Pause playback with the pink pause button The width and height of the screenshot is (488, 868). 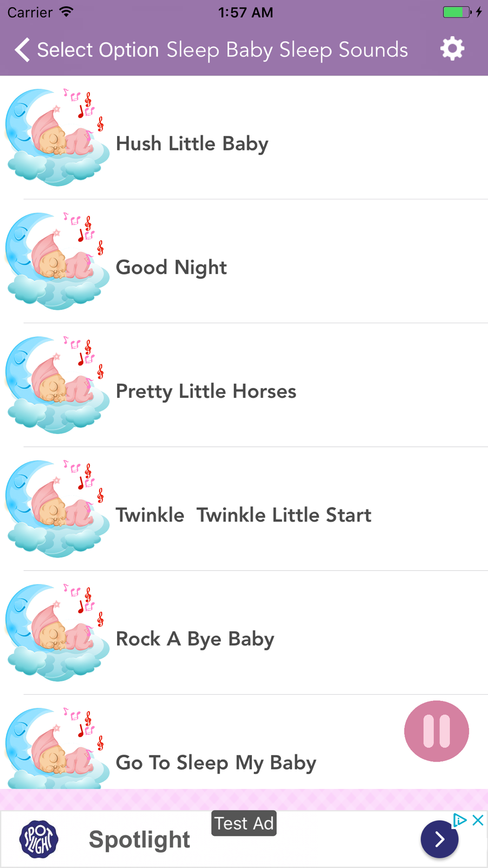[x=436, y=731]
